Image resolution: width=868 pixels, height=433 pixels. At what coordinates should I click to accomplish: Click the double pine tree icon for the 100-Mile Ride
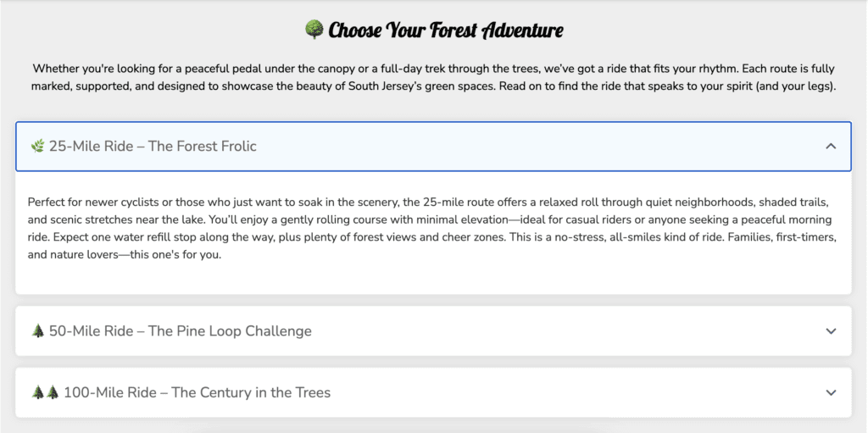pos(46,392)
